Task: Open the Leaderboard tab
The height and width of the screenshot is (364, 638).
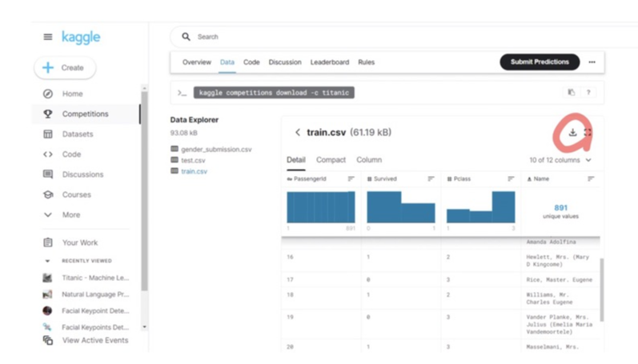Action: pyautogui.click(x=330, y=62)
